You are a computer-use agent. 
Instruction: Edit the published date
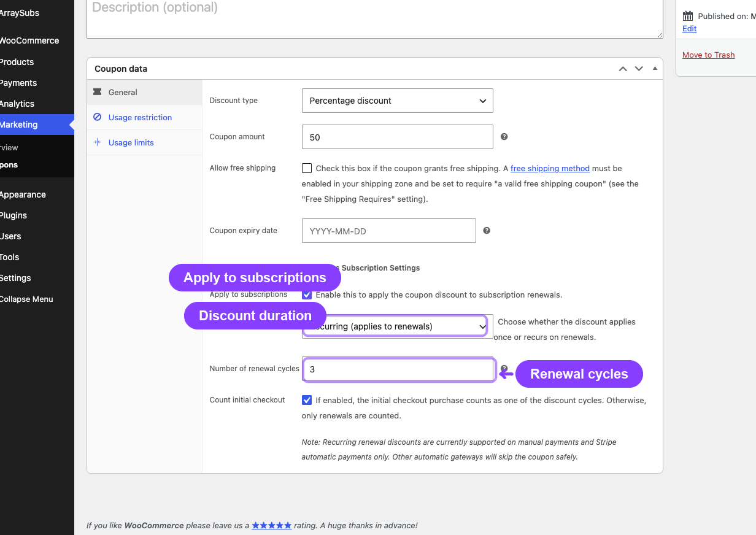pos(689,28)
